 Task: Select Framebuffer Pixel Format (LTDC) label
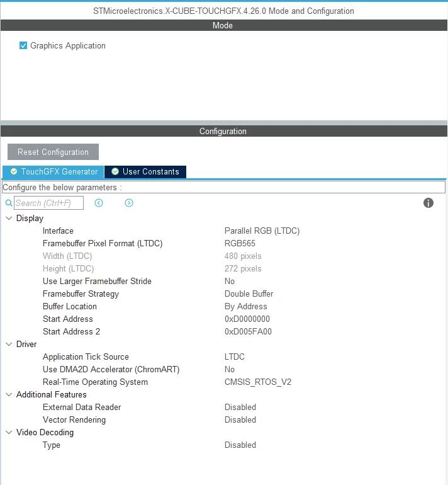(x=103, y=243)
